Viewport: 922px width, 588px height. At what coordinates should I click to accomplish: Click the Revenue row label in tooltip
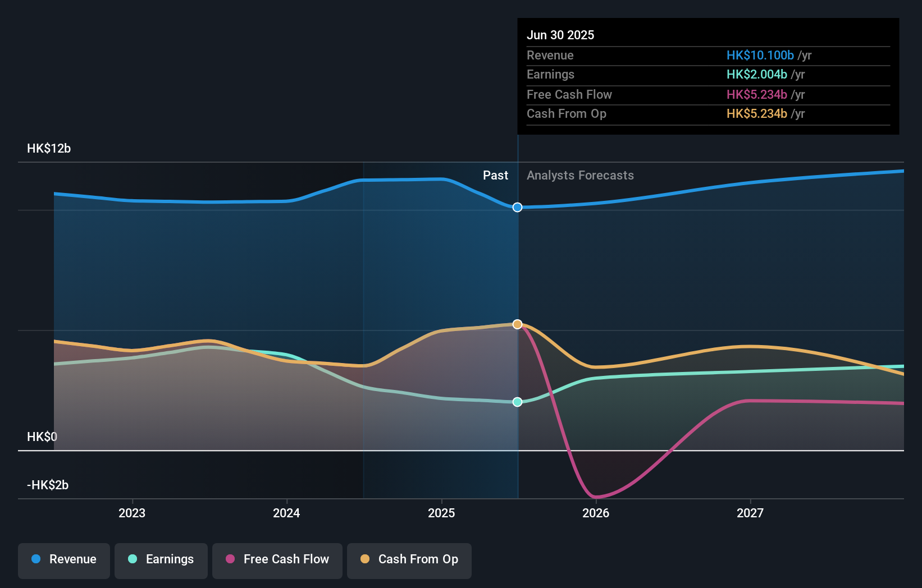click(x=550, y=55)
